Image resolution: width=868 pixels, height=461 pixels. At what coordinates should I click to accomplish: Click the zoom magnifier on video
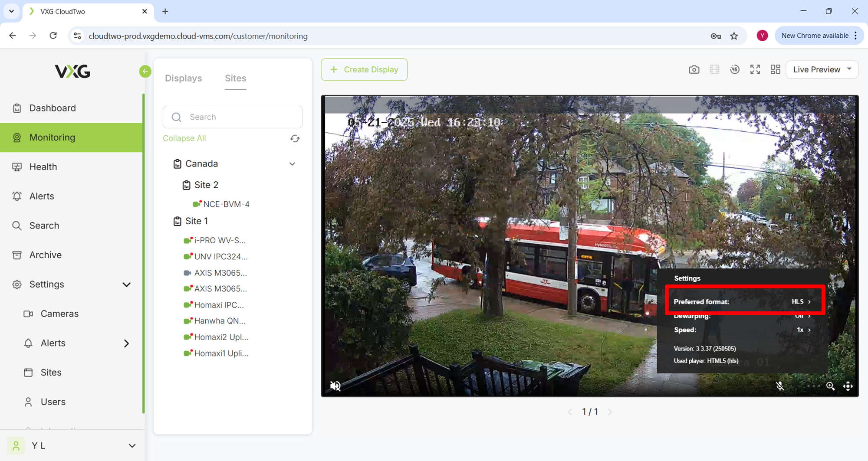point(830,386)
